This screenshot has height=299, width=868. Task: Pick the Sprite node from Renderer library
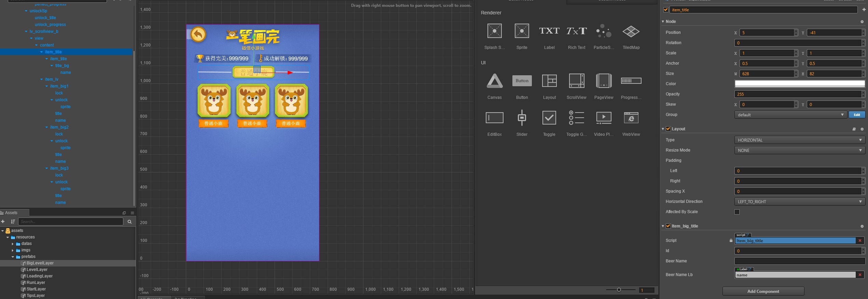tap(522, 31)
